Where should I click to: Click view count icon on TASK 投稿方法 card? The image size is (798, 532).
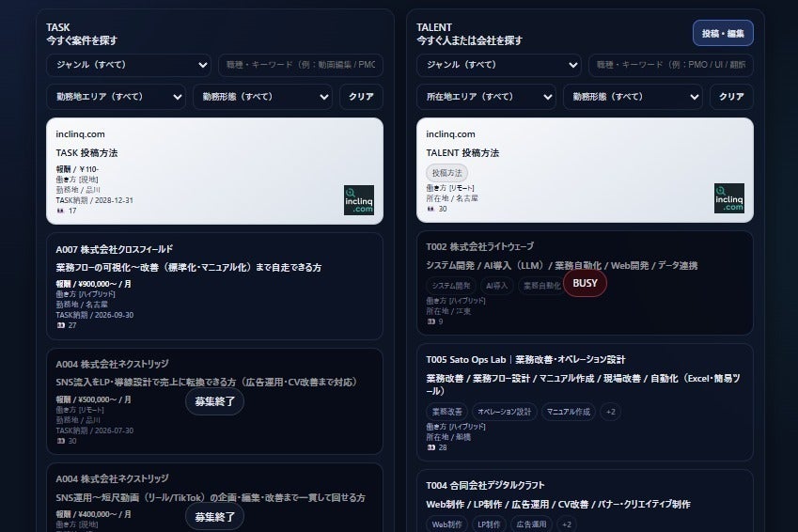[x=60, y=211]
